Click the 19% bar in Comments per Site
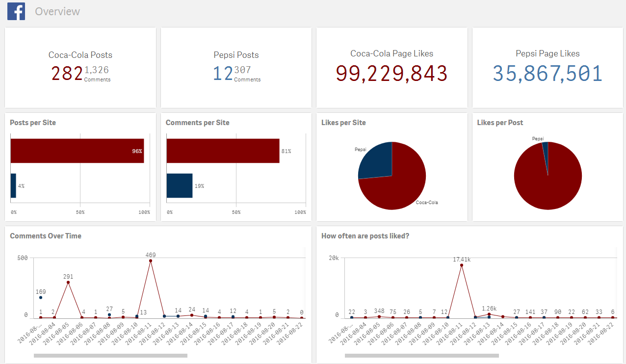626x364 pixels. [179, 186]
